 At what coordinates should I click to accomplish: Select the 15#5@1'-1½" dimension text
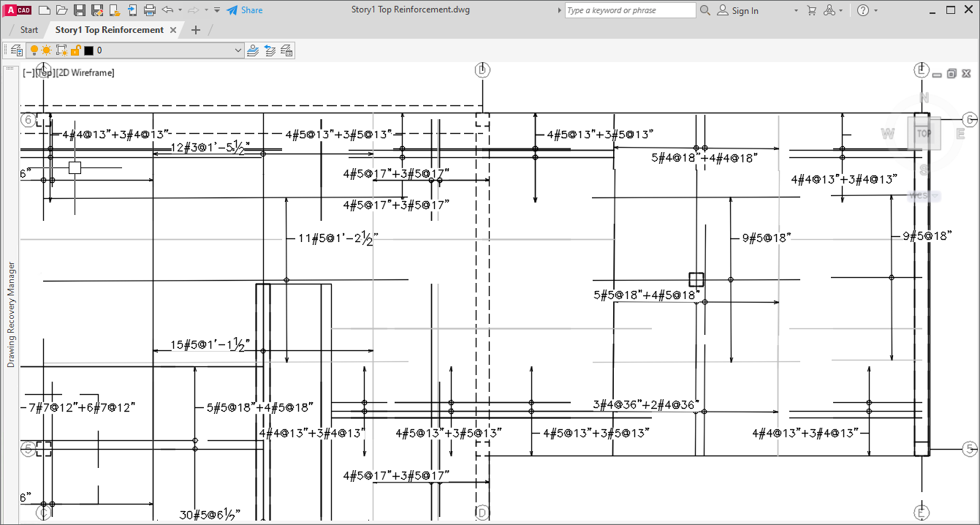(210, 345)
